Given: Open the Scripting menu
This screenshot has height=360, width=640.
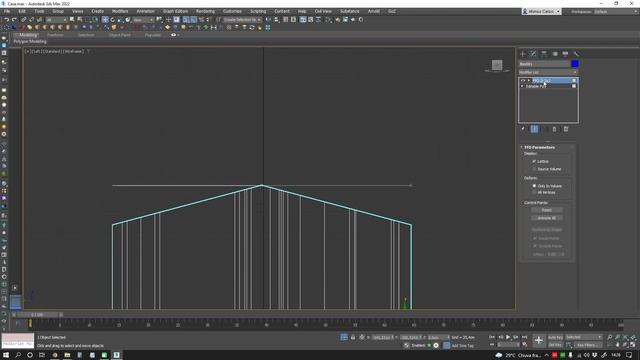Looking at the screenshot, I should [258, 11].
